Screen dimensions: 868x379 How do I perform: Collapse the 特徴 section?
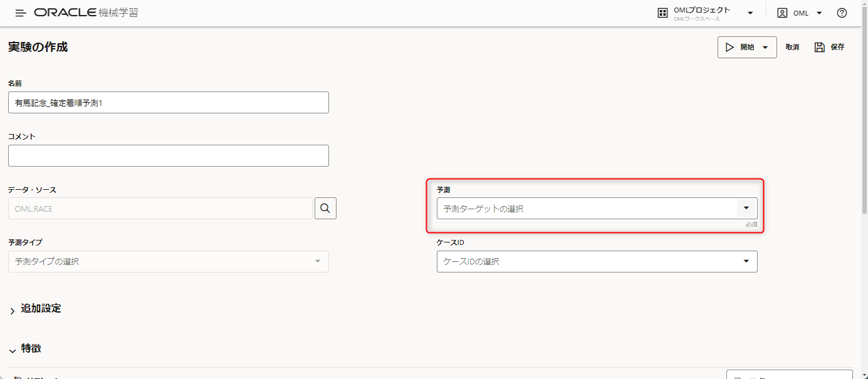[25, 349]
